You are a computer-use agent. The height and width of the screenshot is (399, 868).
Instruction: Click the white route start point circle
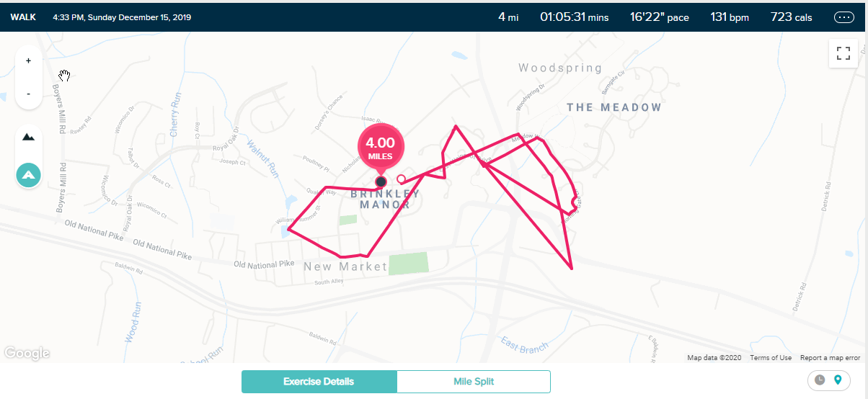(x=402, y=179)
